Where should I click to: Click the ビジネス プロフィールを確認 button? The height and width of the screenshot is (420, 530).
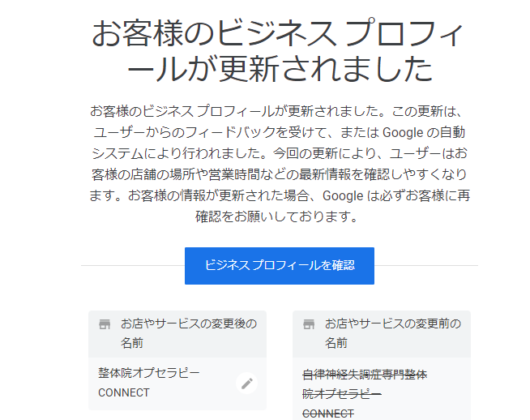[x=280, y=266]
